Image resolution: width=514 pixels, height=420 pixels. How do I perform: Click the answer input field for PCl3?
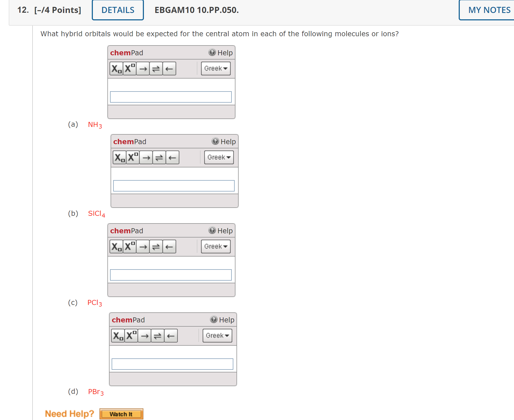click(x=171, y=275)
